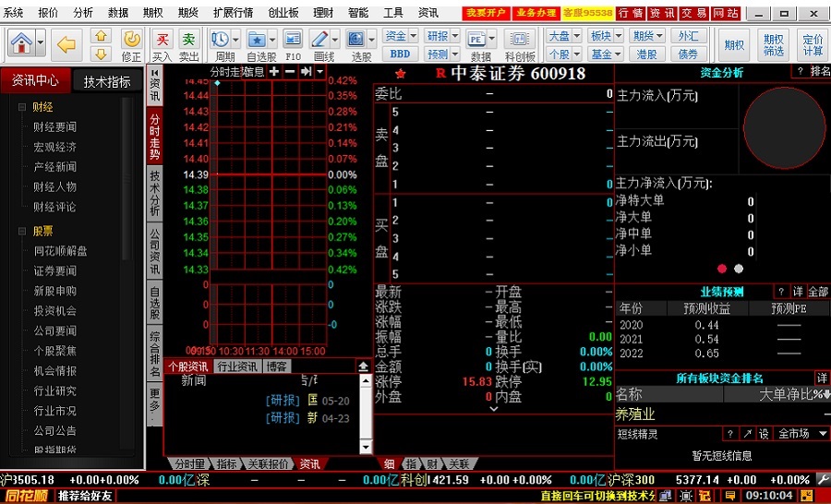Expand the 研报 dropdown
The width and height of the screenshot is (831, 504).
(x=454, y=36)
